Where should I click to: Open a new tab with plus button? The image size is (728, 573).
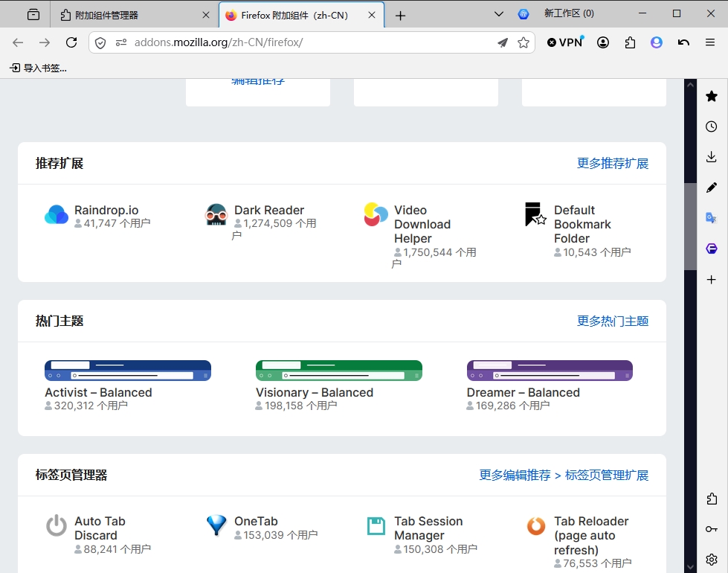click(400, 16)
